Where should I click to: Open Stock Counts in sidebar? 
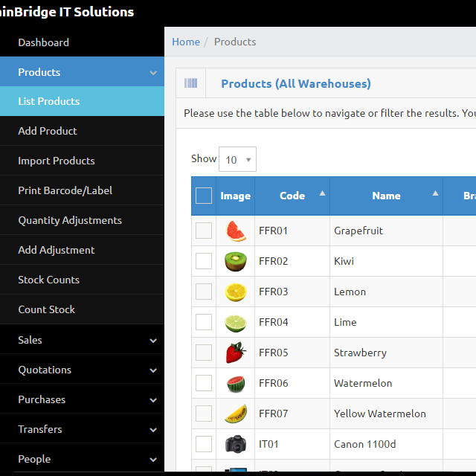point(82,280)
